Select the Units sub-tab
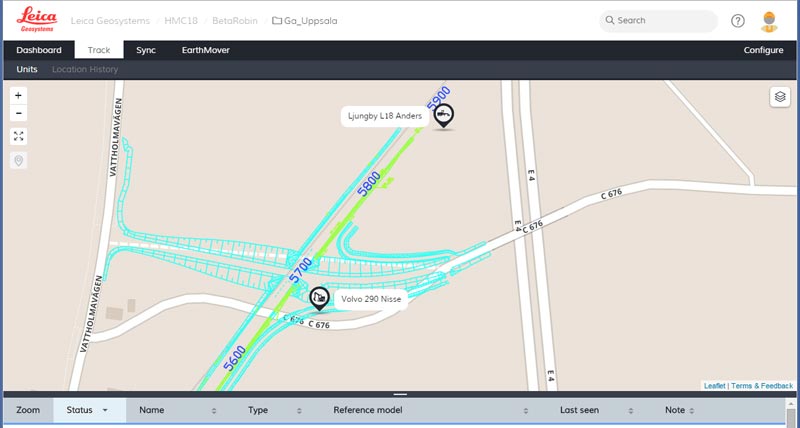Screen dimensions: 800x428 click(27, 69)
